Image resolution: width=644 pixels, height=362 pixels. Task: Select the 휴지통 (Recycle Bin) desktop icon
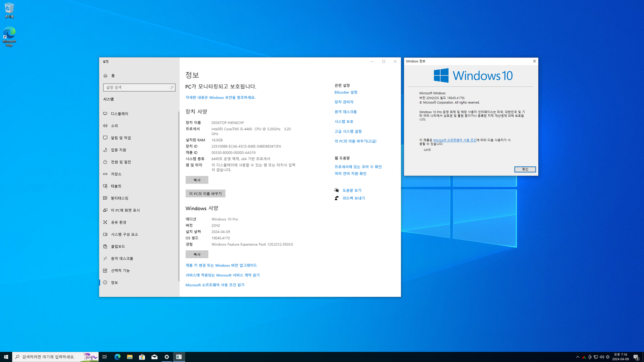(9, 10)
